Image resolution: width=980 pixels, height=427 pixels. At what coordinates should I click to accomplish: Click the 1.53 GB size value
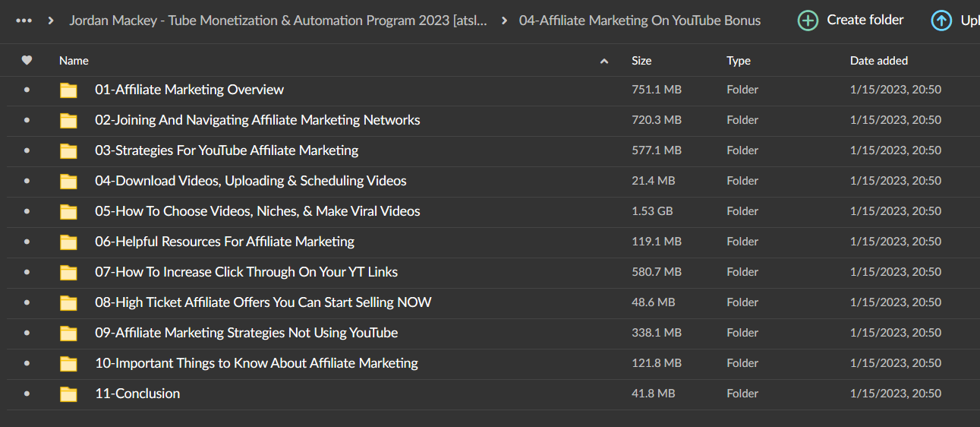[652, 211]
